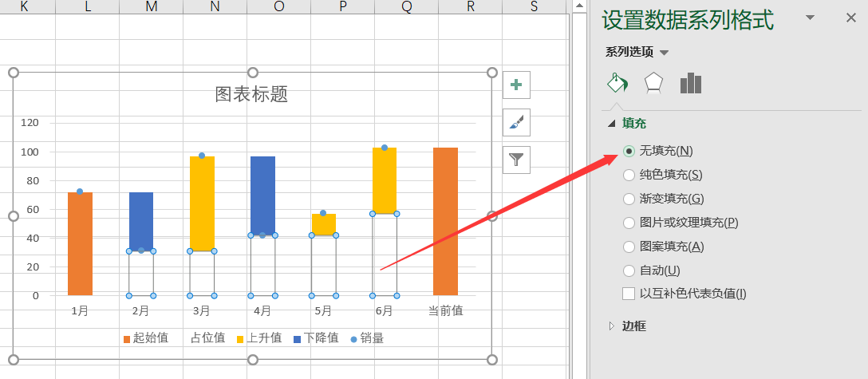
Task: Select the chart title 图表标题
Action: [x=251, y=94]
